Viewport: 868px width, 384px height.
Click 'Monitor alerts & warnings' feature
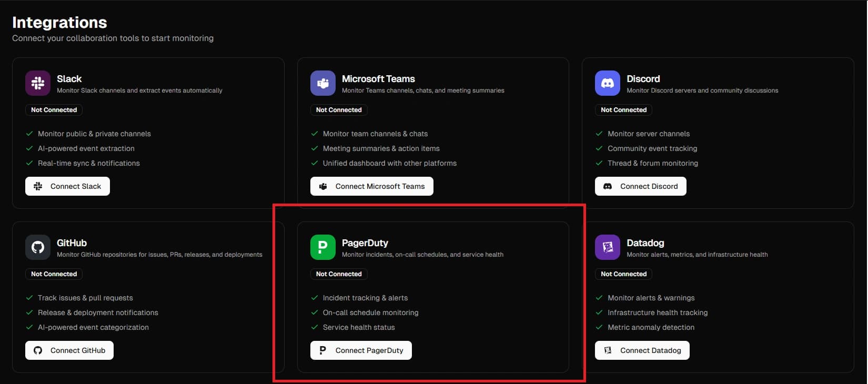pyautogui.click(x=651, y=298)
